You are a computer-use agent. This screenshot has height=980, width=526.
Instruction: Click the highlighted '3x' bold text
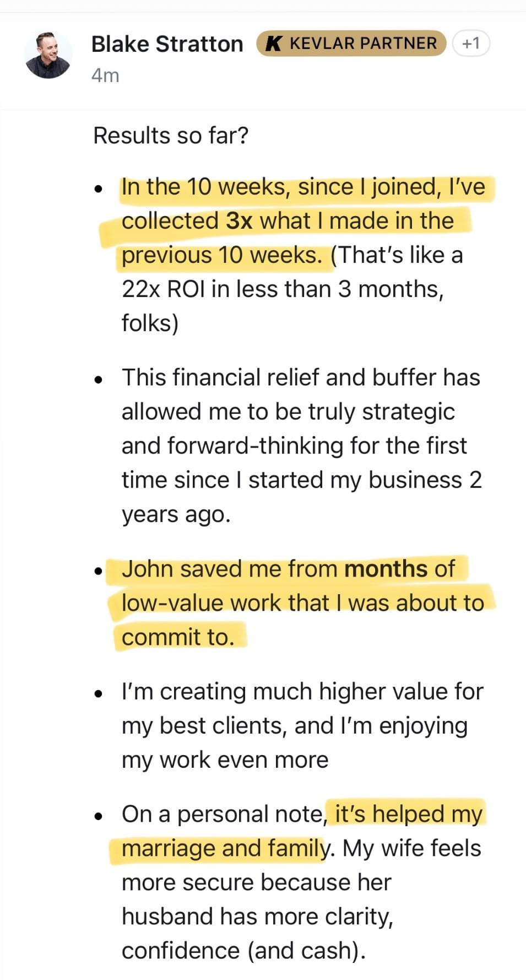click(x=240, y=221)
